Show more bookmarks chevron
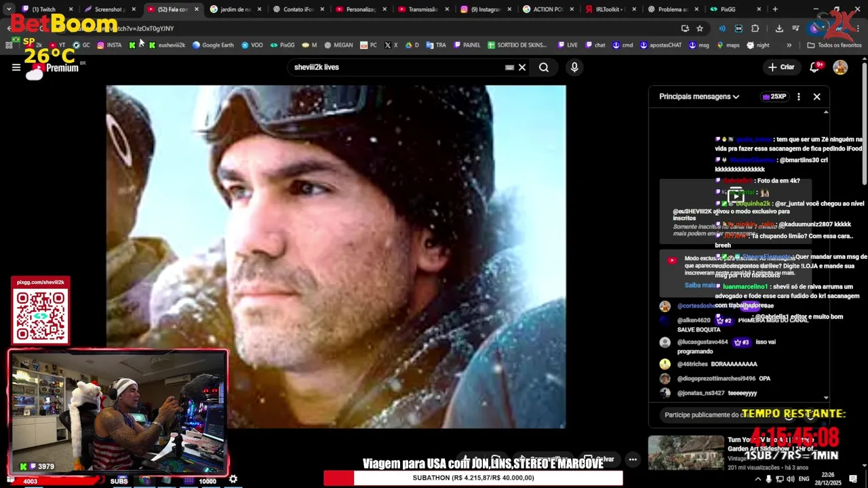 coord(789,45)
